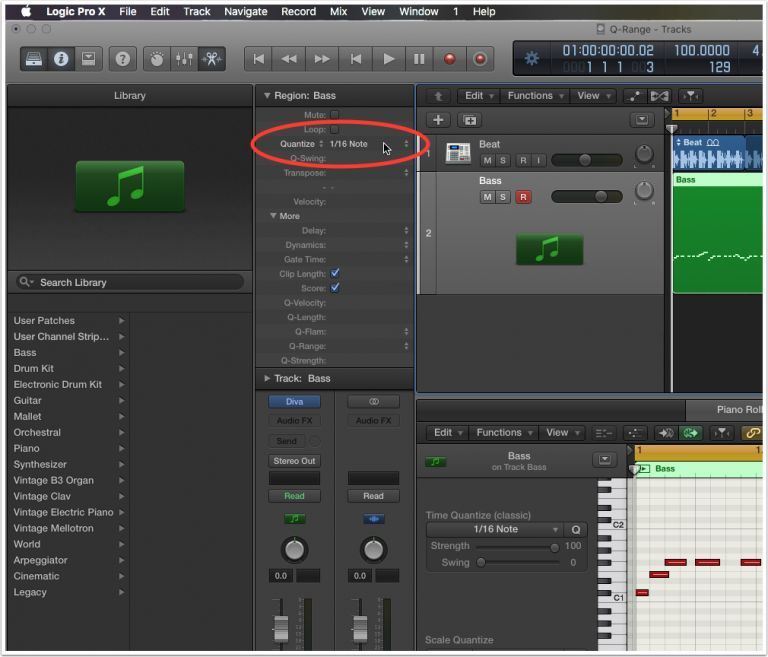Open the Track menu
The image size is (768, 657).
pos(197,11)
